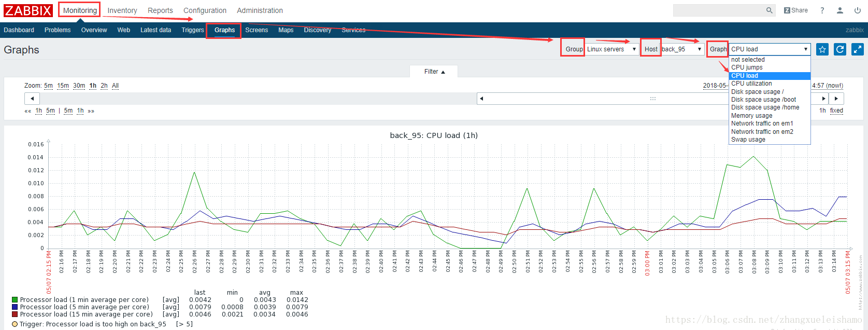Click the time slider grip handle
Image resolution: width=868 pixels, height=330 pixels.
653,99
